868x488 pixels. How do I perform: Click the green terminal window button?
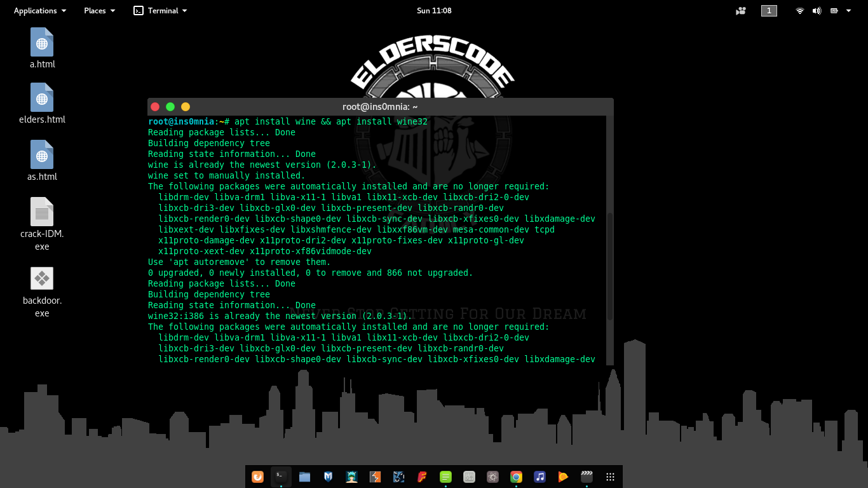pos(170,107)
